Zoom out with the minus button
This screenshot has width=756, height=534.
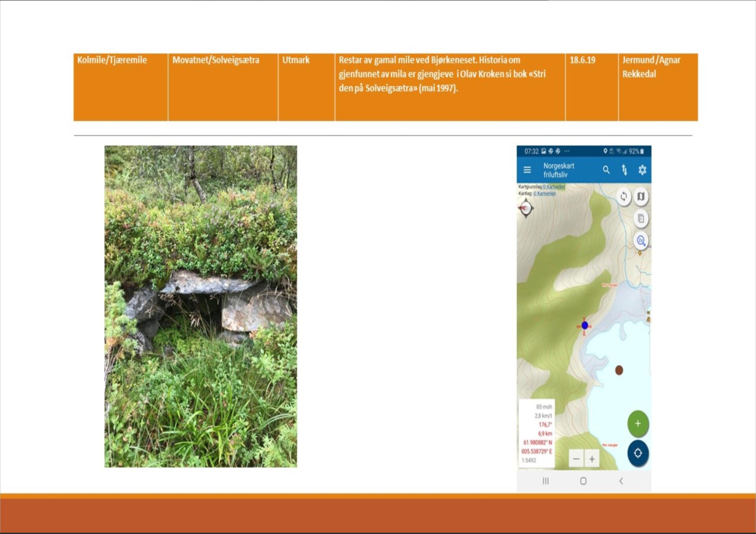(576, 459)
